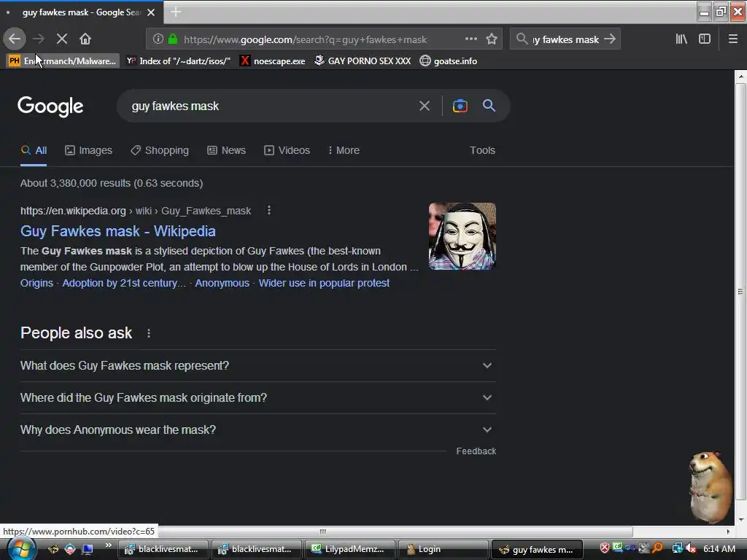
Task: Switch to the News results tab
Action: coord(226,150)
